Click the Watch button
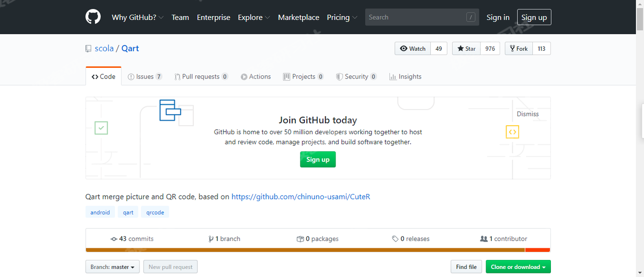The image size is (644, 277). point(413,49)
